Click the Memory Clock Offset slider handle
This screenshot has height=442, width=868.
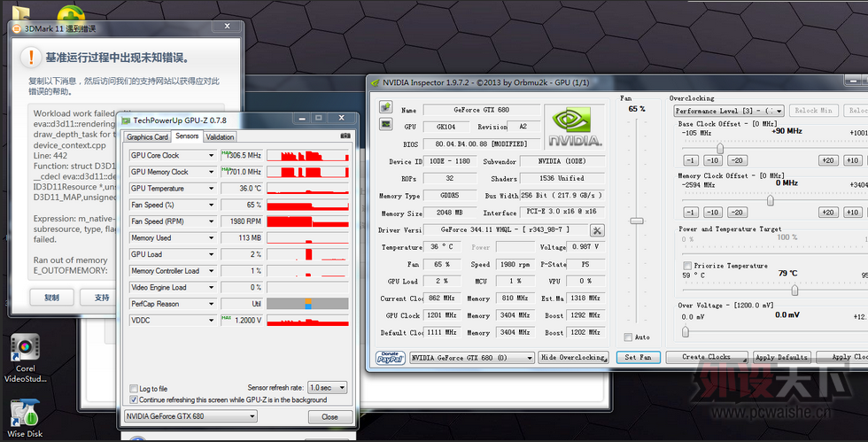(770, 200)
